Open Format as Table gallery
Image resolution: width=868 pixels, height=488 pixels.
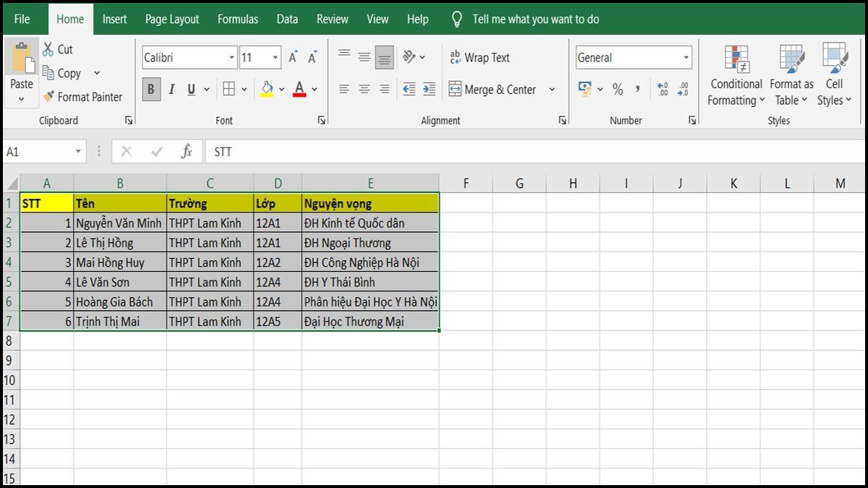coord(791,77)
